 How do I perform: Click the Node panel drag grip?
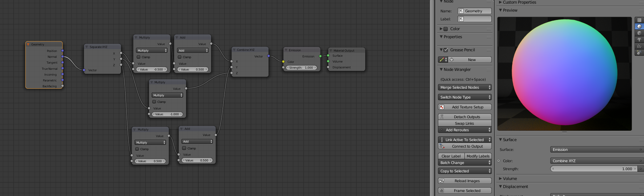489,2
